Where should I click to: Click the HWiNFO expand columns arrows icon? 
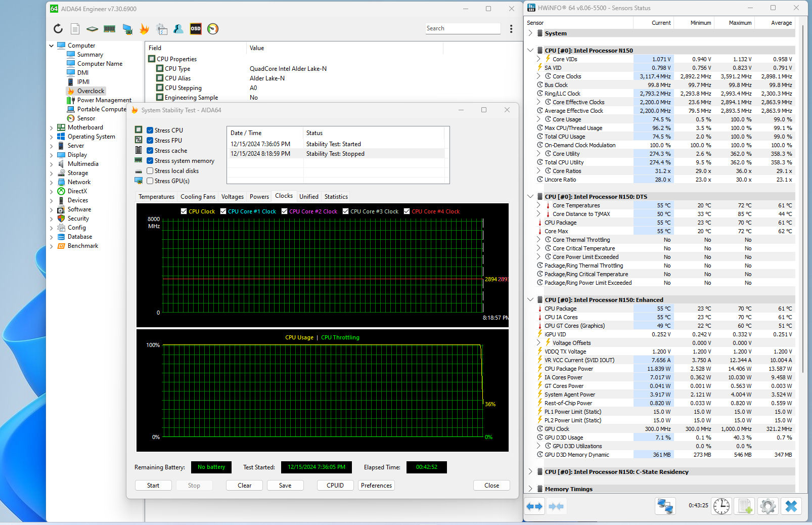click(x=534, y=506)
